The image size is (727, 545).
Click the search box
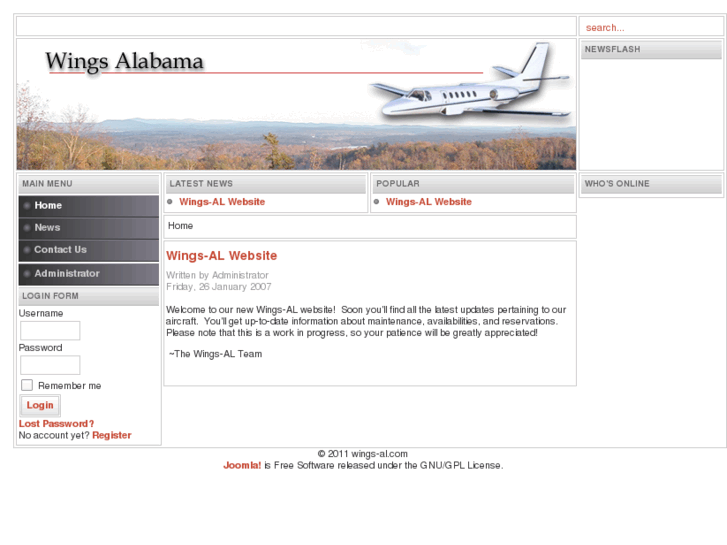(651, 27)
